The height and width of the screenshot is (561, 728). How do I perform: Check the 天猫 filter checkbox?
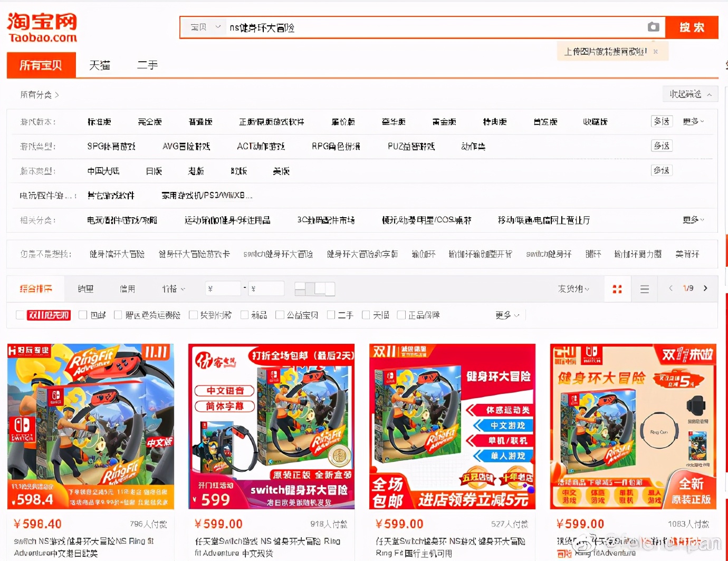click(366, 315)
